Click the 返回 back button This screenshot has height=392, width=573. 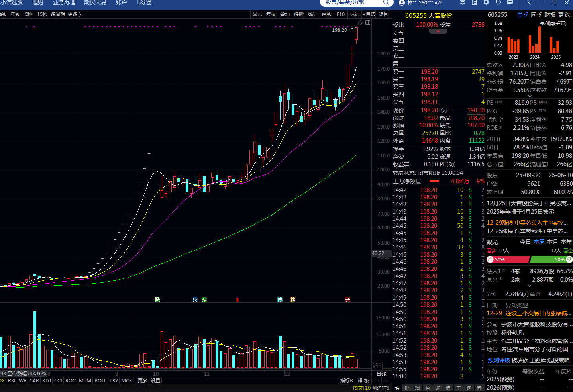pyautogui.click(x=384, y=14)
